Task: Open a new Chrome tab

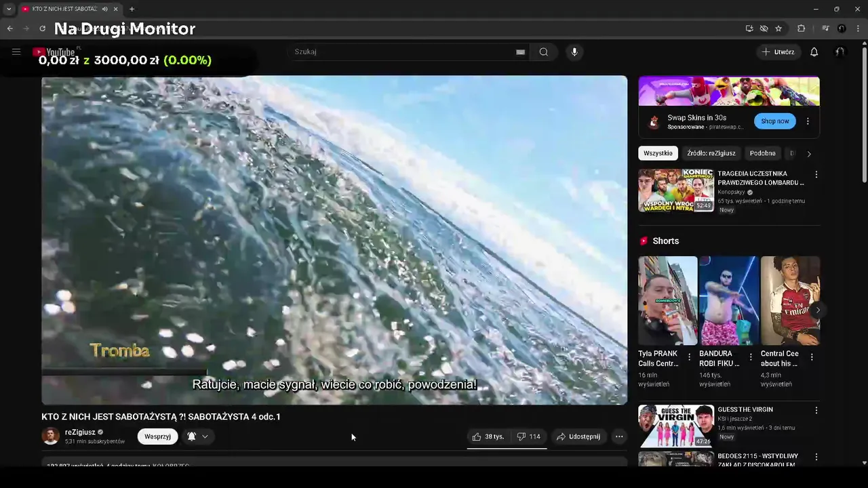Action: click(132, 9)
